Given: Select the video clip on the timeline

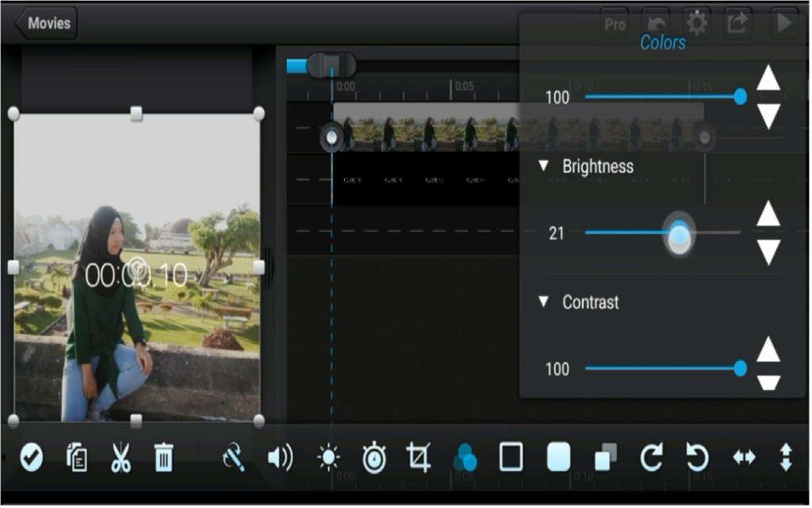Looking at the screenshot, I should (x=518, y=128).
